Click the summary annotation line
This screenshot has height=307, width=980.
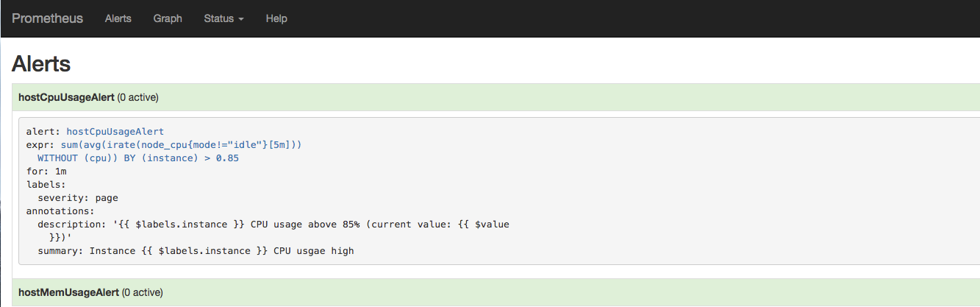196,251
